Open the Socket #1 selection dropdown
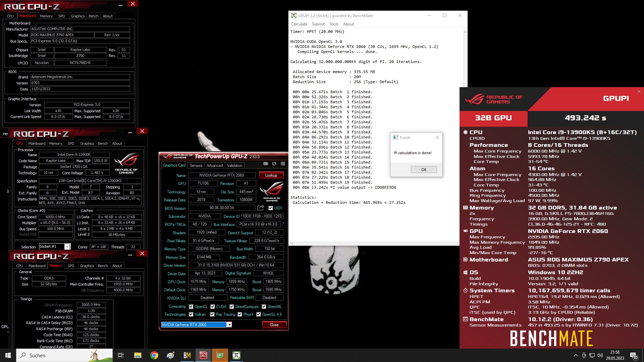The height and width of the screenshot is (362, 644). [x=67, y=247]
